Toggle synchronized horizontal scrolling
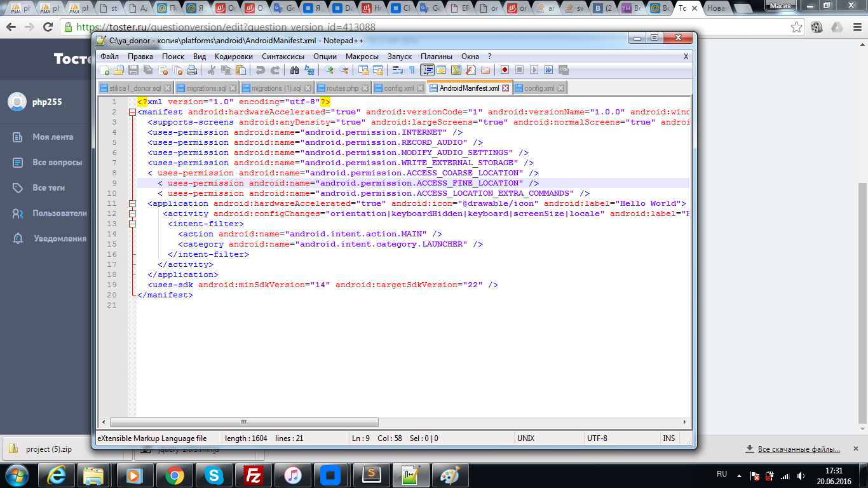 tap(378, 70)
